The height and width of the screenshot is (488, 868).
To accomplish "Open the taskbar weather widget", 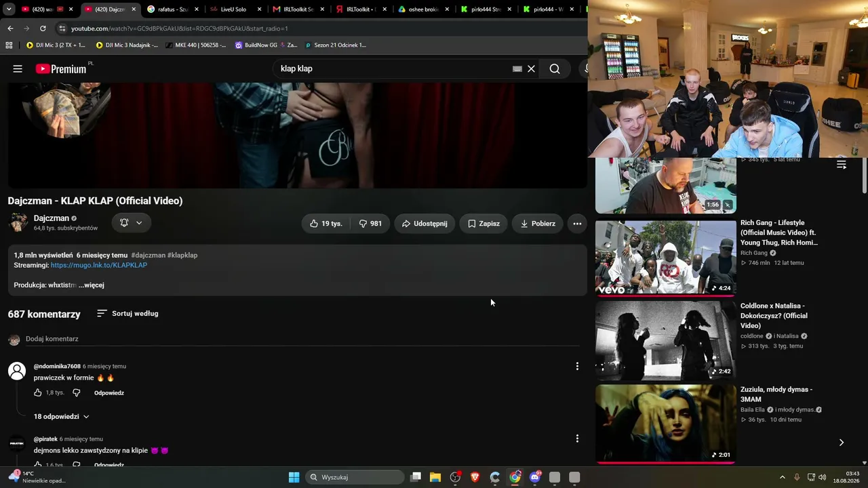I will [38, 477].
